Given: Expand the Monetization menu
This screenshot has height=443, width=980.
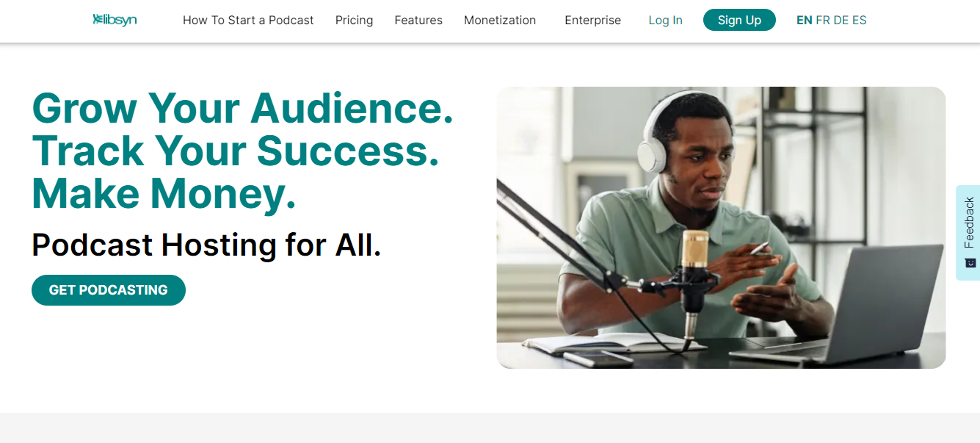Looking at the screenshot, I should coord(499,20).
